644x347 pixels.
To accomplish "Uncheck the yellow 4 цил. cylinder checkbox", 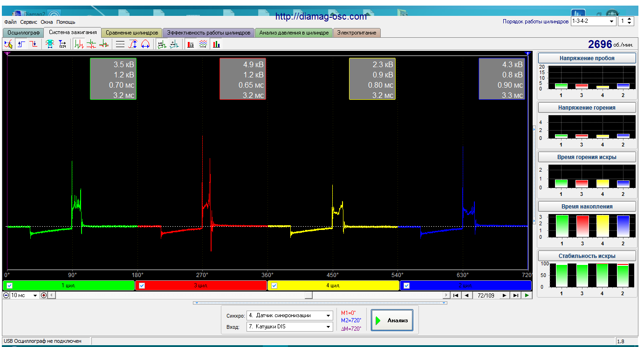I will tap(274, 285).
